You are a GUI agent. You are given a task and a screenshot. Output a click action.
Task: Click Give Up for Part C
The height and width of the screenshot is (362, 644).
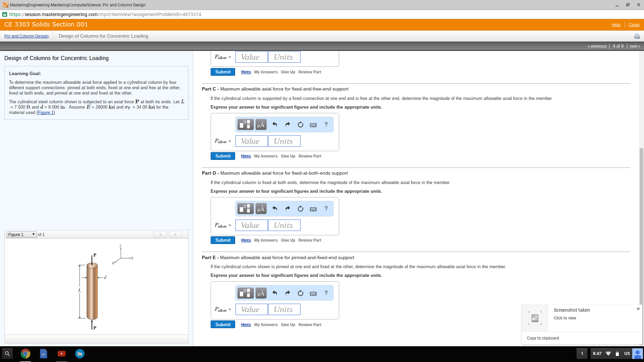point(288,156)
